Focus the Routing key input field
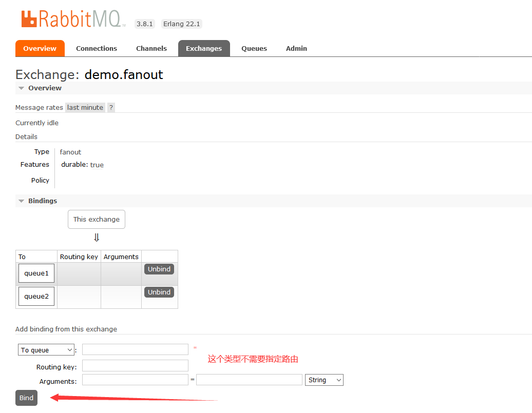532x413 pixels. [x=135, y=365]
